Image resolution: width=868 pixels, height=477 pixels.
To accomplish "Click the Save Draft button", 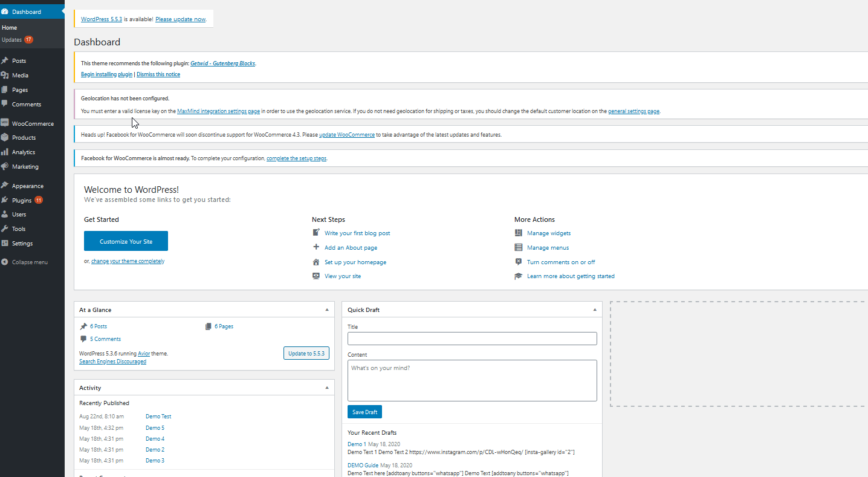I will (364, 412).
